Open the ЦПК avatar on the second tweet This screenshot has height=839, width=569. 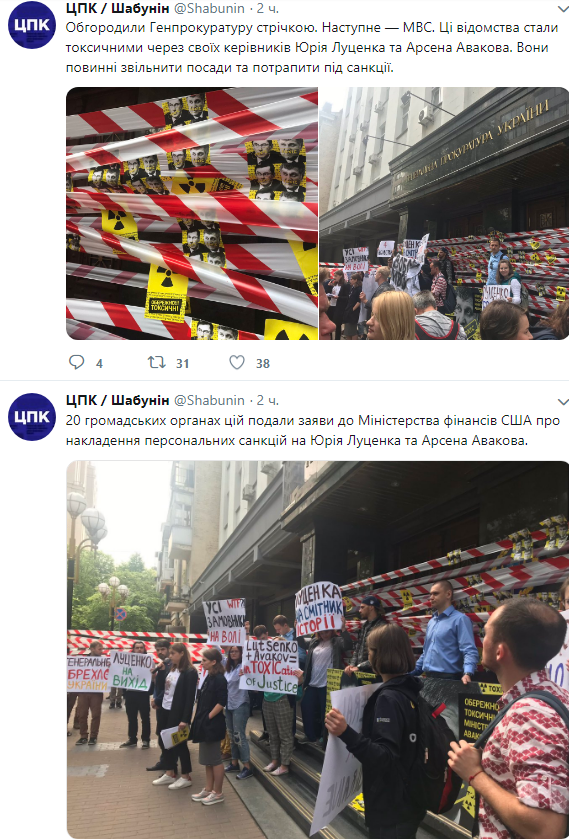coord(32,417)
